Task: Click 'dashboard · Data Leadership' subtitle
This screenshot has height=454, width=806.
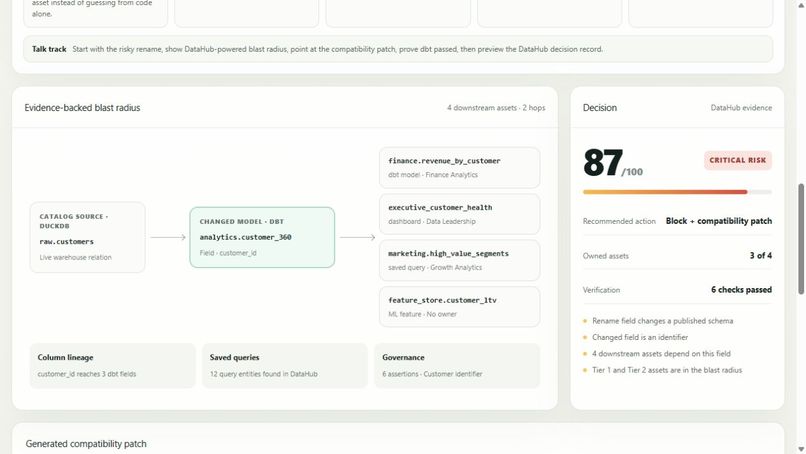Action: [432, 222]
